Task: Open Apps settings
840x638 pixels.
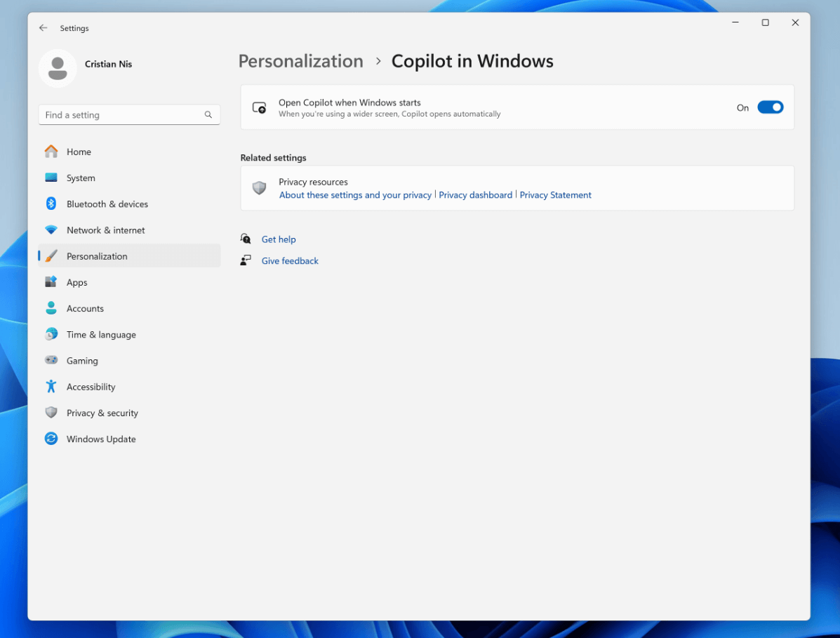Action: tap(129, 281)
